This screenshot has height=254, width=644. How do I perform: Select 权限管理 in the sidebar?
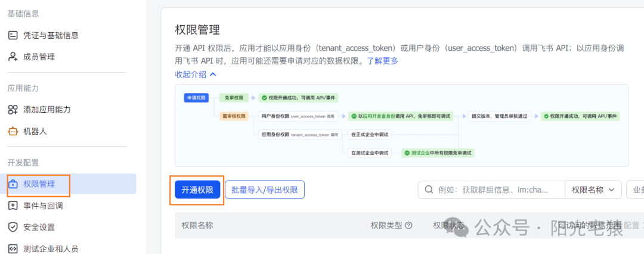[x=68, y=184]
